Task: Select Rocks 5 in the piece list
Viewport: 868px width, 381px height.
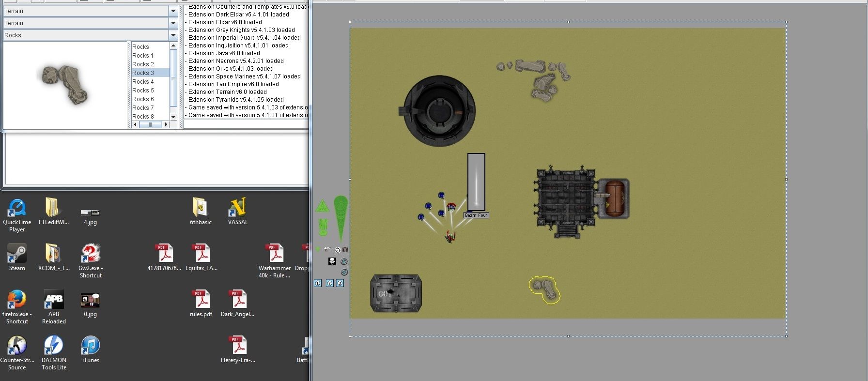Action: [150, 91]
